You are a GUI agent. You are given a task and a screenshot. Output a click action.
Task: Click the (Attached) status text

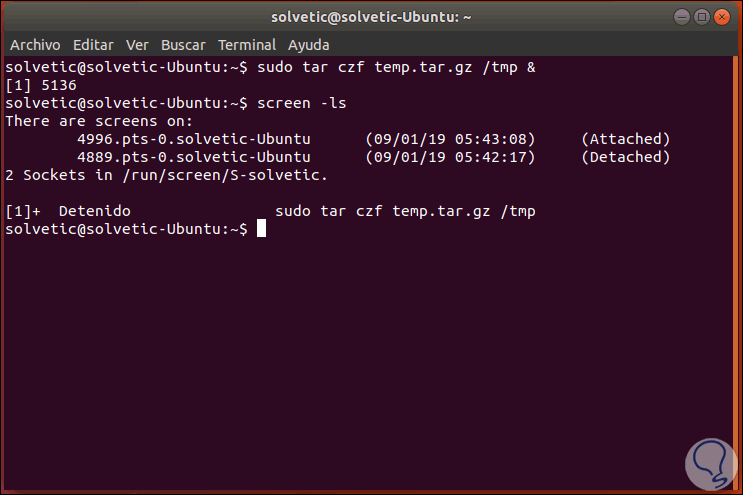pyautogui.click(x=625, y=139)
